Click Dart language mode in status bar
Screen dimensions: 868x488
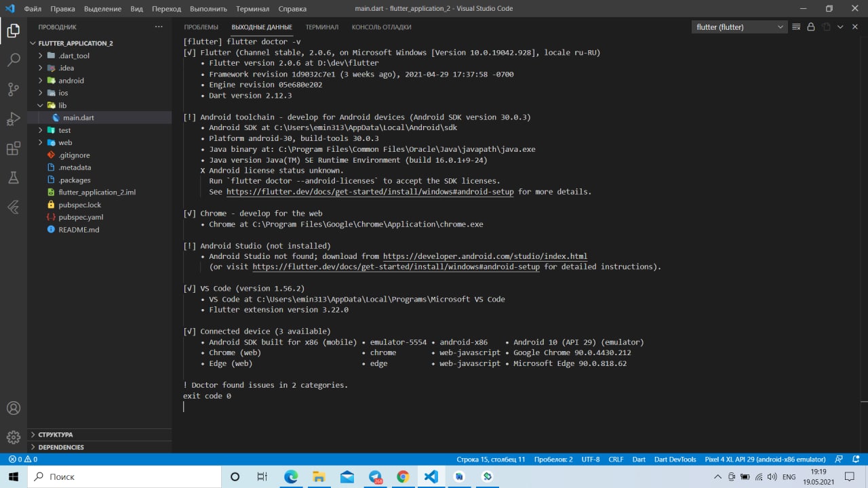(639, 459)
